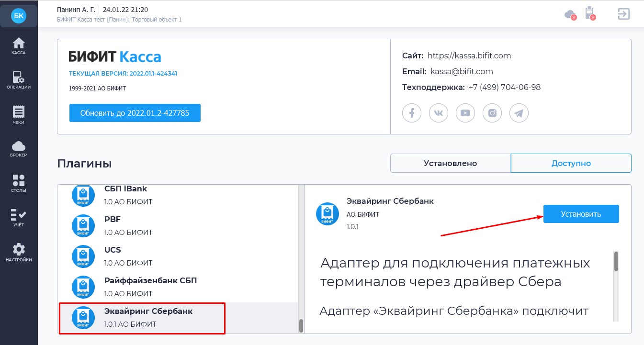
Task: Click the Райффайзенбанк СБП plugin icon
Action: (x=83, y=287)
